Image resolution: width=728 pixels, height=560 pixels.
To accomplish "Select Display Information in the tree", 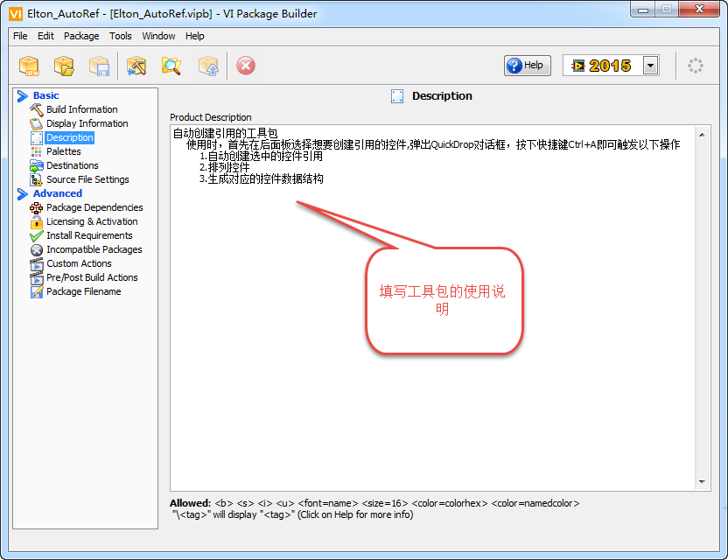I will (x=87, y=123).
